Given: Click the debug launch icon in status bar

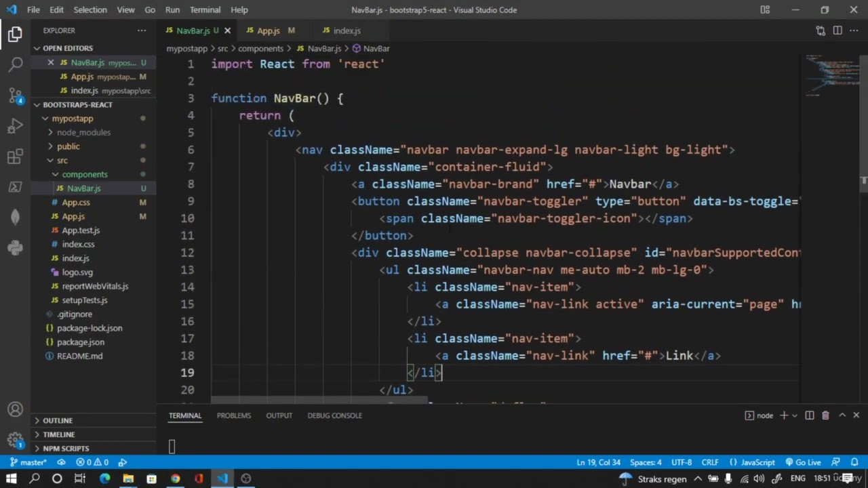Looking at the screenshot, I should [x=123, y=462].
